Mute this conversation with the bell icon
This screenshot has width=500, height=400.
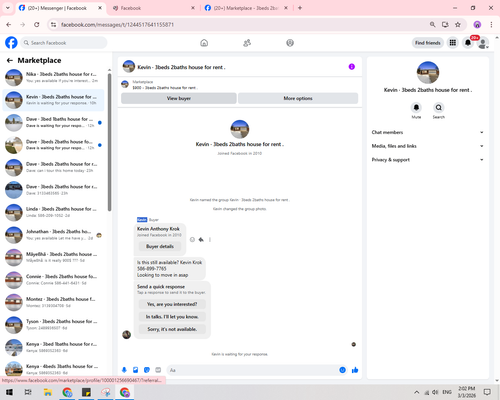click(x=416, y=107)
